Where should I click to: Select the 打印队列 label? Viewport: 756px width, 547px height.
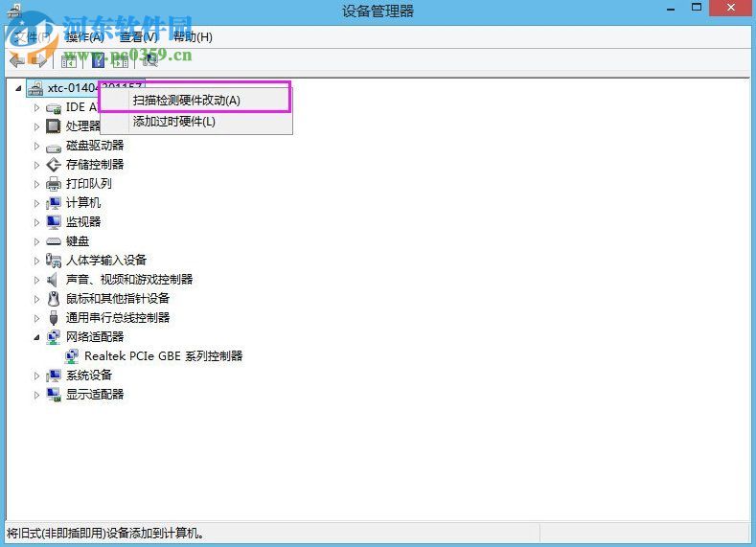point(89,184)
